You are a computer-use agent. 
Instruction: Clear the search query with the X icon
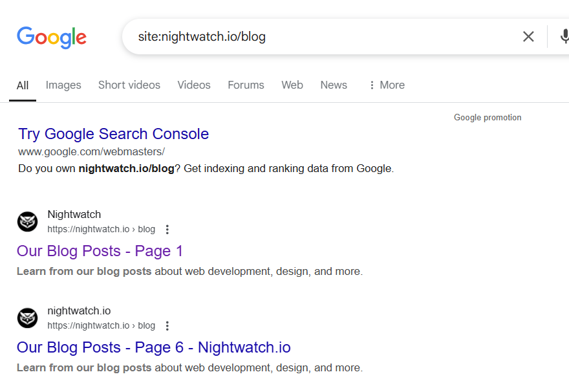(x=528, y=36)
